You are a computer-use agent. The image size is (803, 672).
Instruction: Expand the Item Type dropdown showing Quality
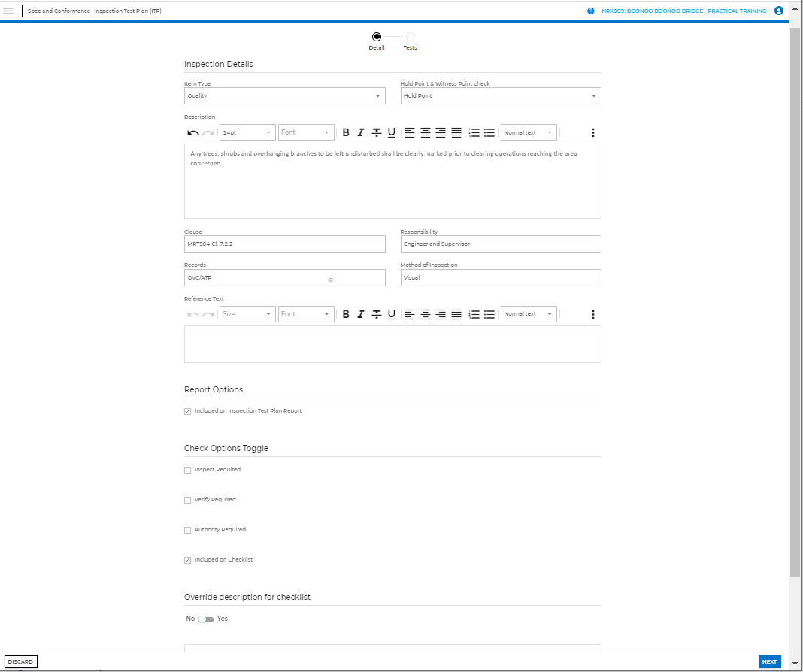(284, 96)
